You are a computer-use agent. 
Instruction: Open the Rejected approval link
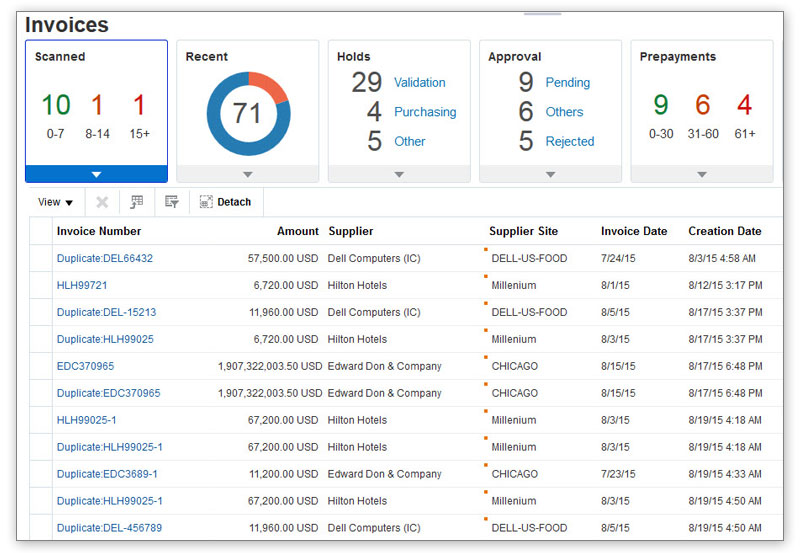tap(569, 141)
